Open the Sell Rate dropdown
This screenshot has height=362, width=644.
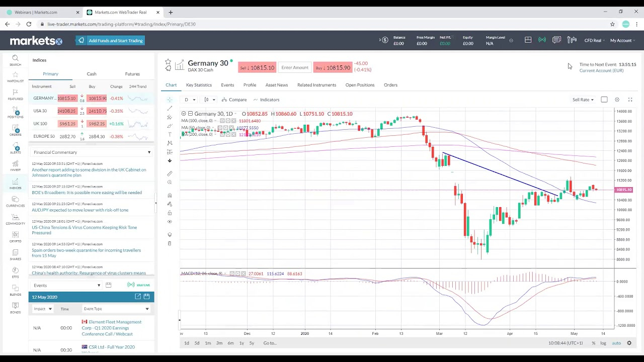pyautogui.click(x=583, y=100)
